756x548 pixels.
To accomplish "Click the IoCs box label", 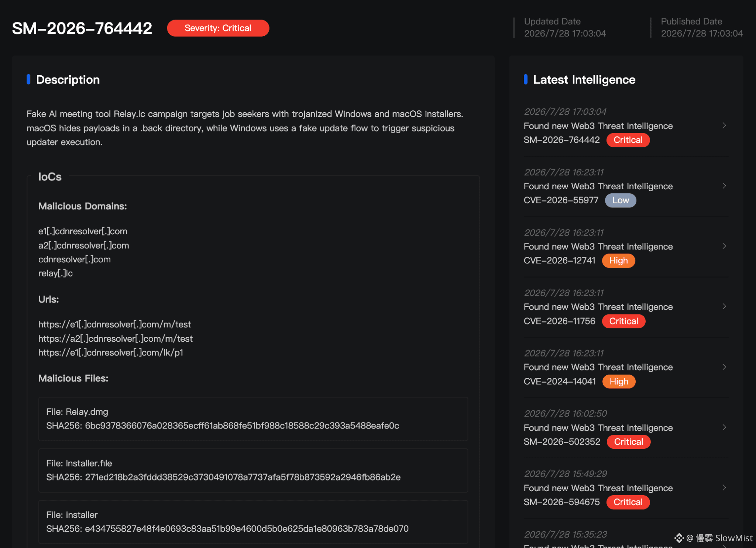I will click(50, 177).
